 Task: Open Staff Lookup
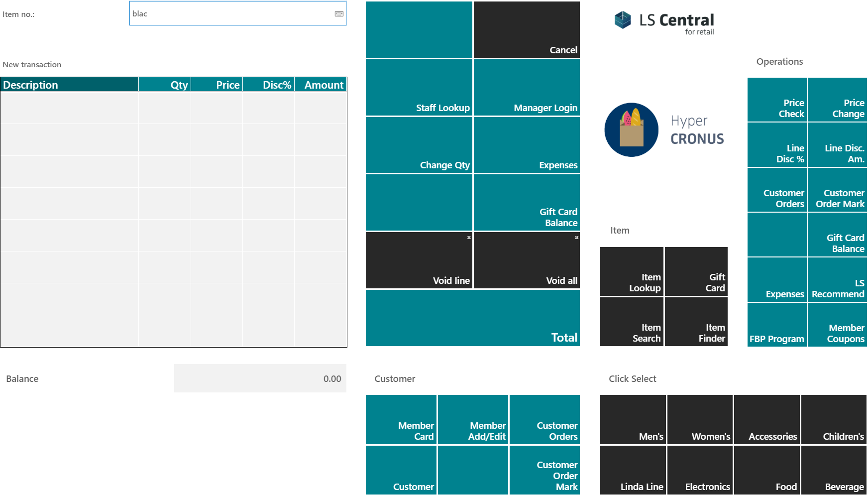(x=419, y=88)
